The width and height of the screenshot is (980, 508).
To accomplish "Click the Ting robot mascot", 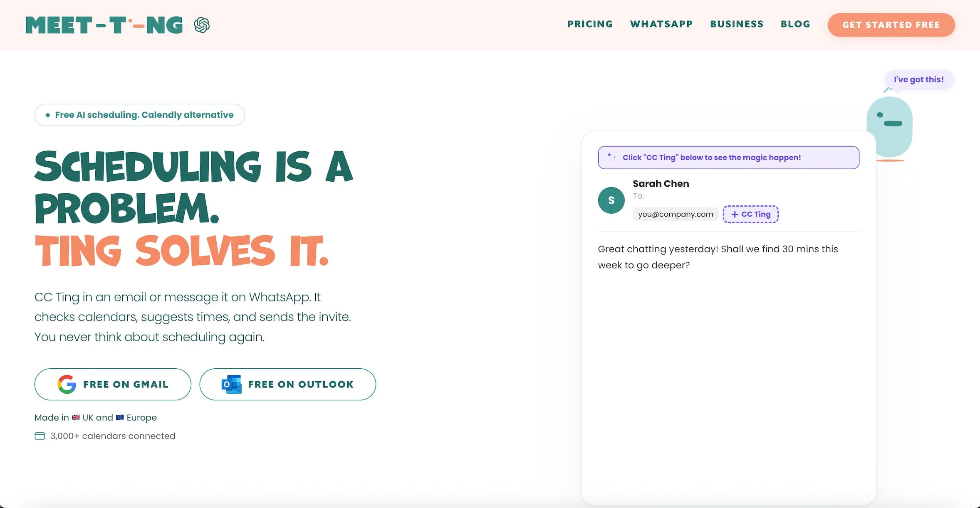I will [889, 127].
